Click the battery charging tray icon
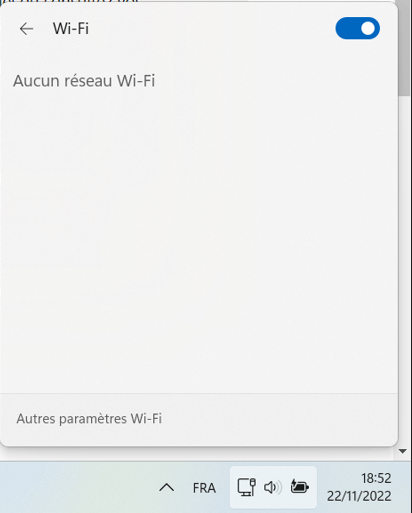This screenshot has height=513, width=412. click(299, 487)
